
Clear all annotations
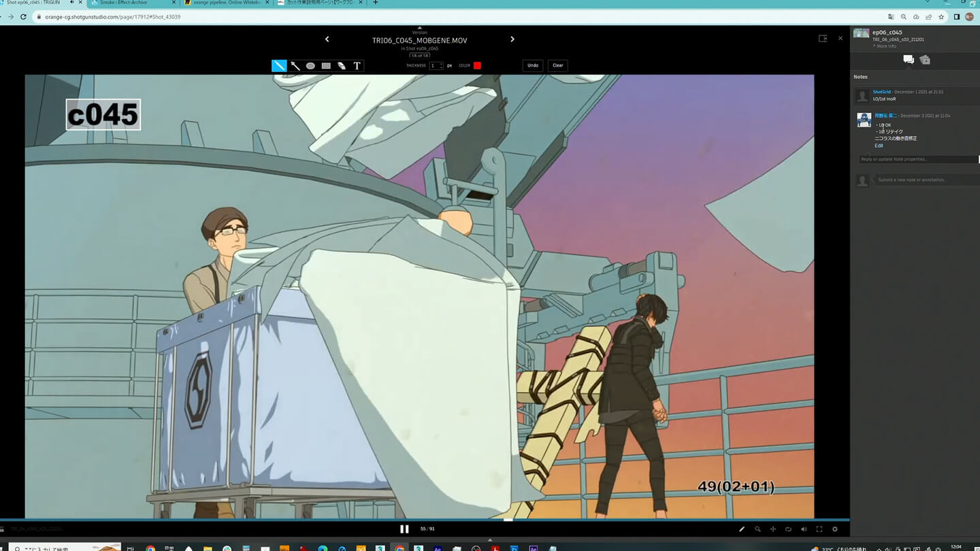click(x=558, y=65)
